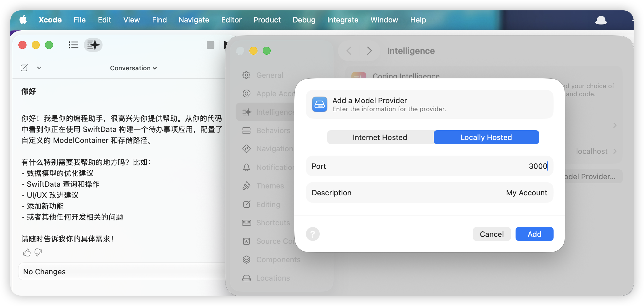Click the thumbs up feedback icon
Image resolution: width=644 pixels, height=306 pixels.
click(27, 253)
